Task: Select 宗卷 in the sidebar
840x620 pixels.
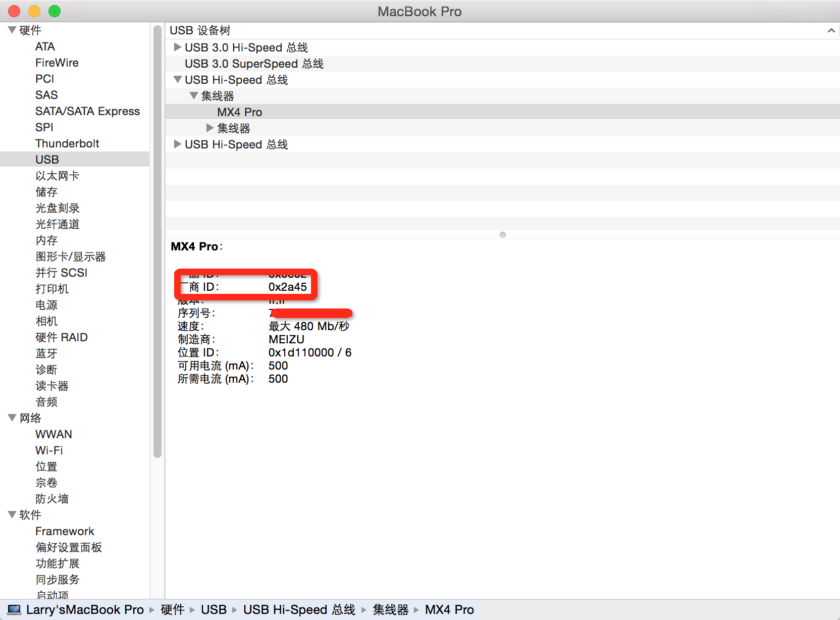Action: click(46, 483)
